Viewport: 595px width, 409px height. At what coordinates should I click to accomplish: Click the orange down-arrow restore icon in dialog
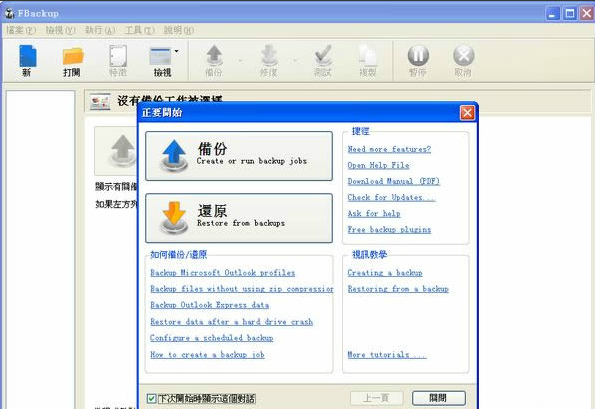(x=174, y=217)
